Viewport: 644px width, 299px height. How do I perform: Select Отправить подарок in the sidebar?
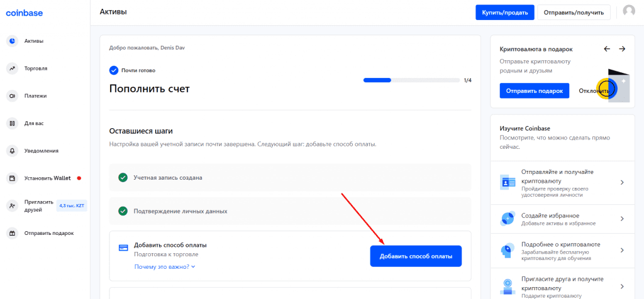49,233
